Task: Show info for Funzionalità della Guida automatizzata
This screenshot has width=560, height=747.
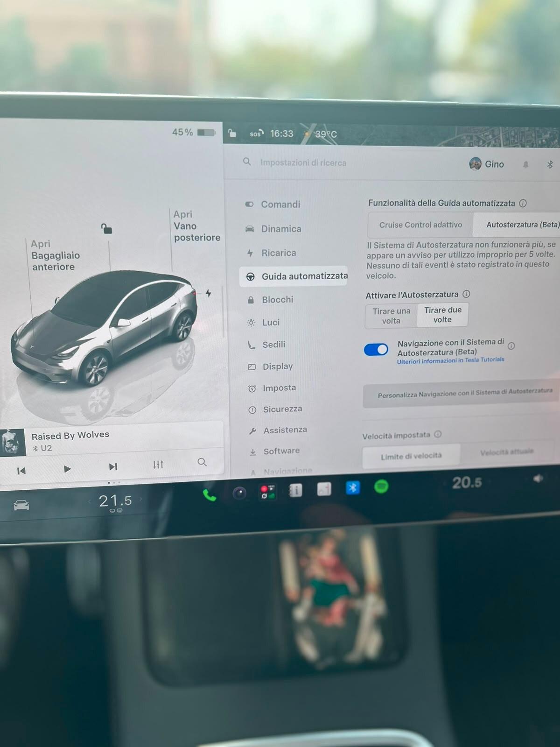Action: tap(523, 203)
